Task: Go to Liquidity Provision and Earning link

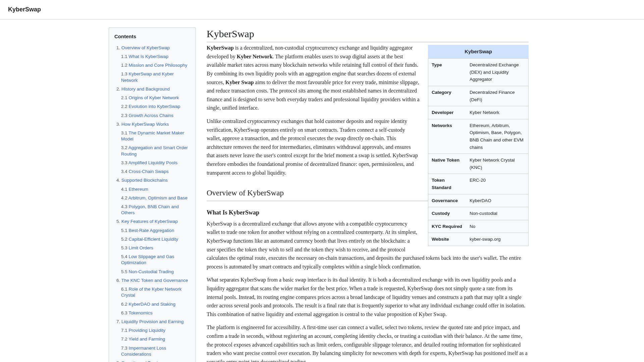Action: (152, 322)
